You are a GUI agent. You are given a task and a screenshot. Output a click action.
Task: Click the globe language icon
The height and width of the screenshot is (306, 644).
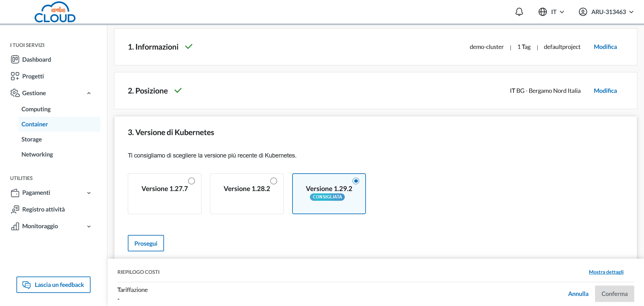point(542,12)
